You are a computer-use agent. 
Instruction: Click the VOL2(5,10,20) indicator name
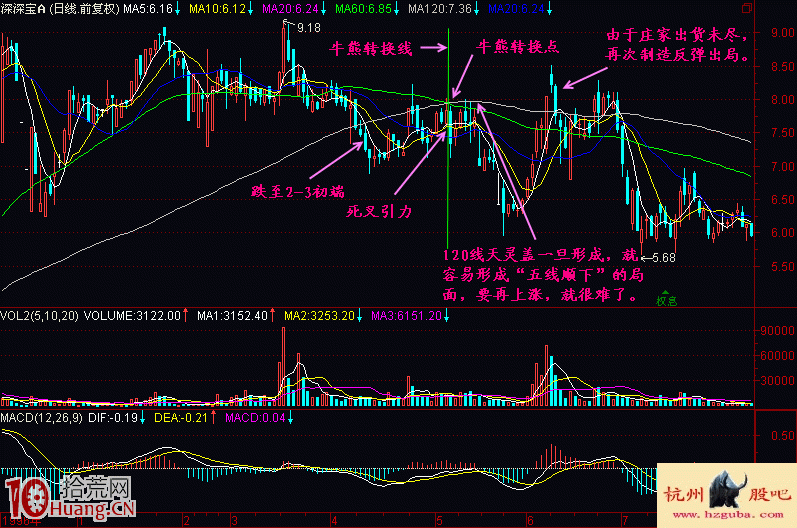[x=39, y=316]
